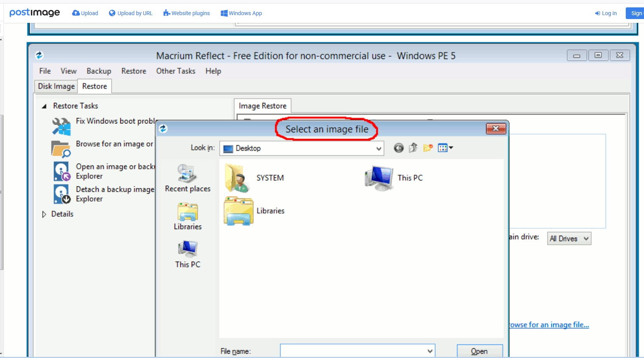Expand the Details section
The height and width of the screenshot is (358, 644).
click(x=44, y=214)
